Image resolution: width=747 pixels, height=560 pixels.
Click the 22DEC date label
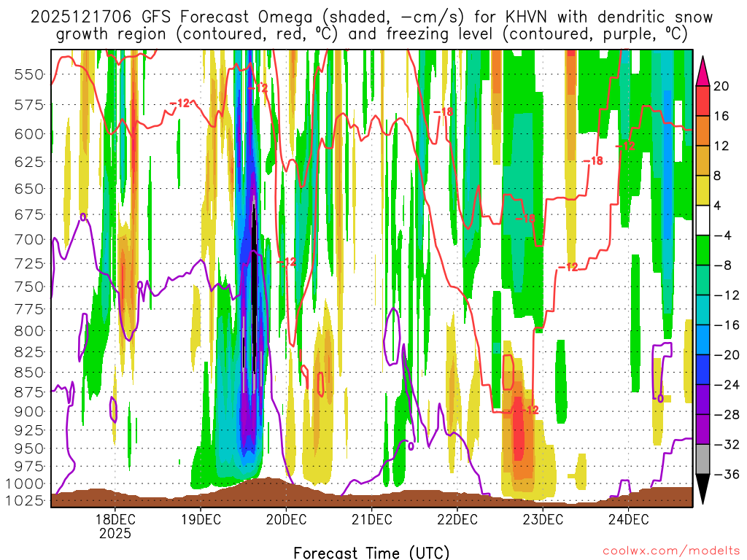tap(457, 519)
